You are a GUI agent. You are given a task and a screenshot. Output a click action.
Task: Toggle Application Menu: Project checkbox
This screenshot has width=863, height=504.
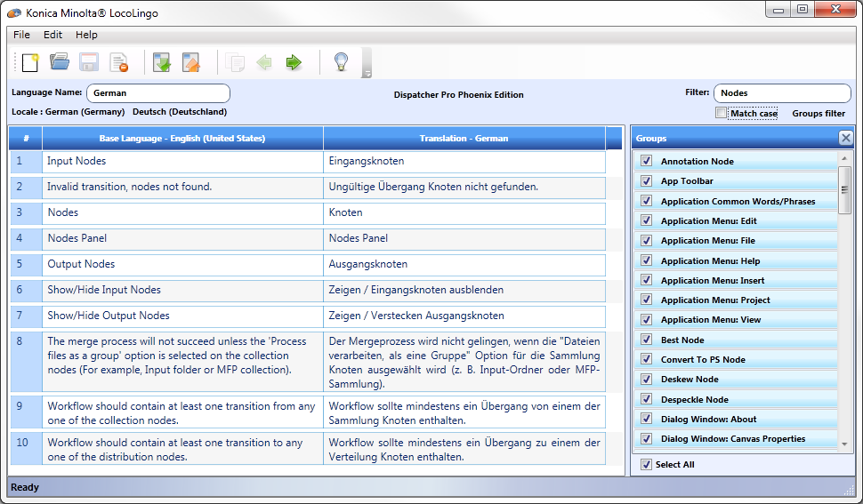(x=647, y=300)
